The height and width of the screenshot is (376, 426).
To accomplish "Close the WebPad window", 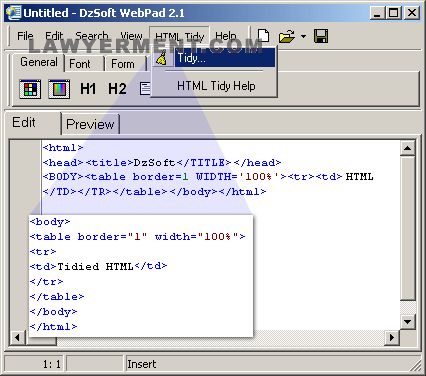I will click(412, 13).
